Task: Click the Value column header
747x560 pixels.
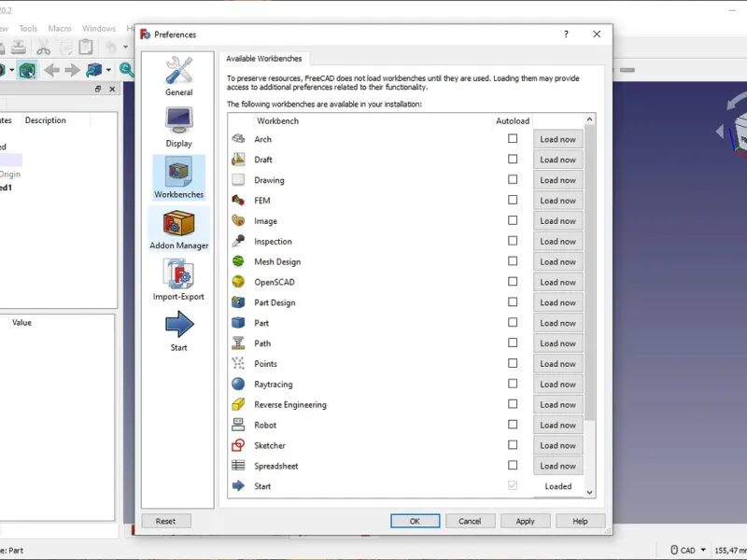Action: click(x=21, y=322)
